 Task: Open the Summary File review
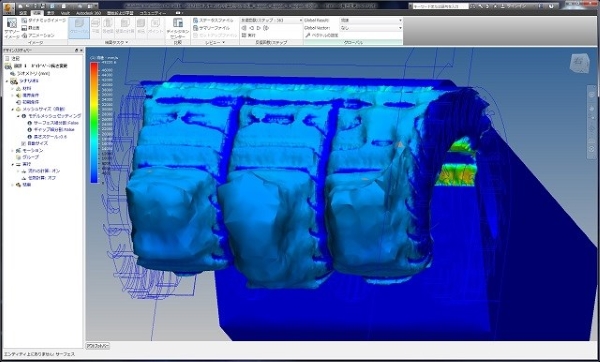(x=212, y=28)
